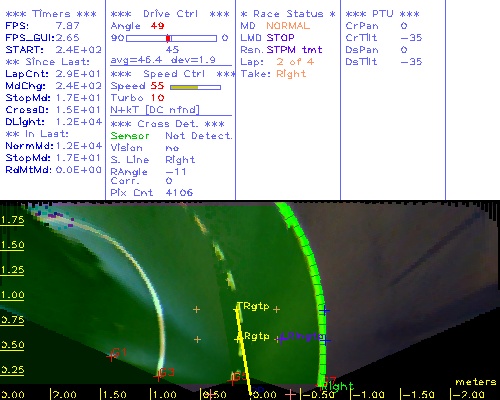Click the 1.00 meter tick on vertical axis
The height and width of the screenshot is (400, 500).
pos(12,295)
